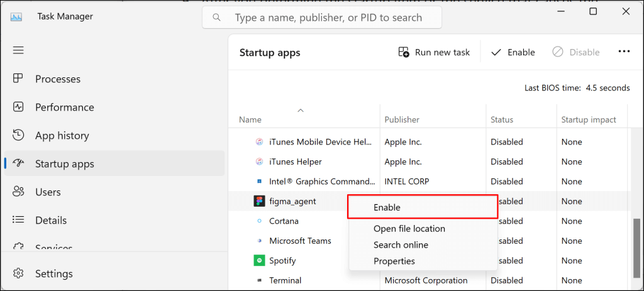Choose Search online from context menu
Viewport: 644px width, 291px height.
click(x=401, y=245)
